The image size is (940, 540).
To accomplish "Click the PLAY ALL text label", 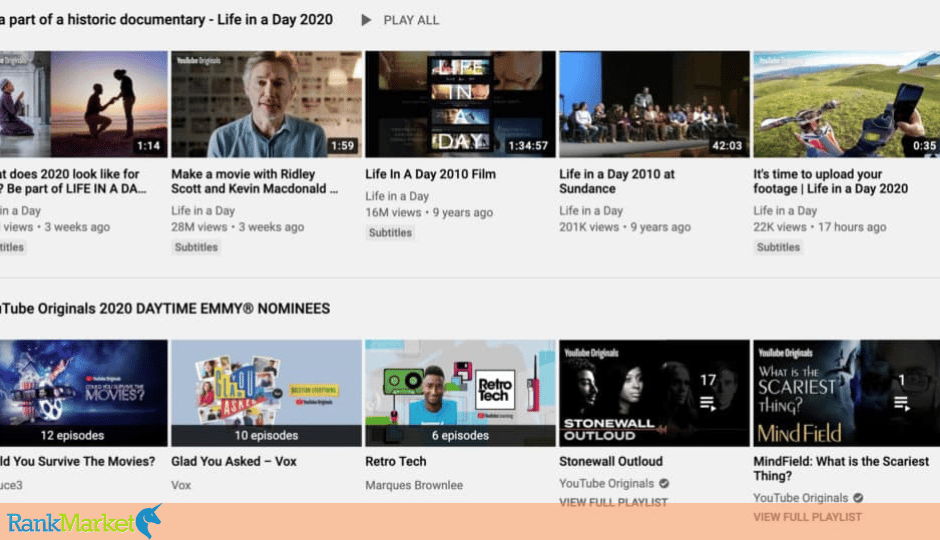I will (411, 20).
